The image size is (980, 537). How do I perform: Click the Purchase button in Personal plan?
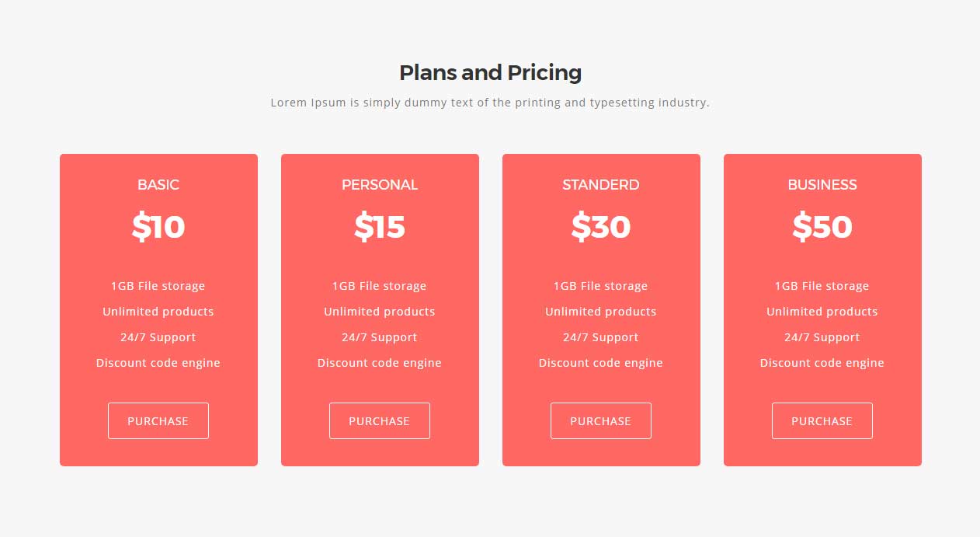click(380, 420)
